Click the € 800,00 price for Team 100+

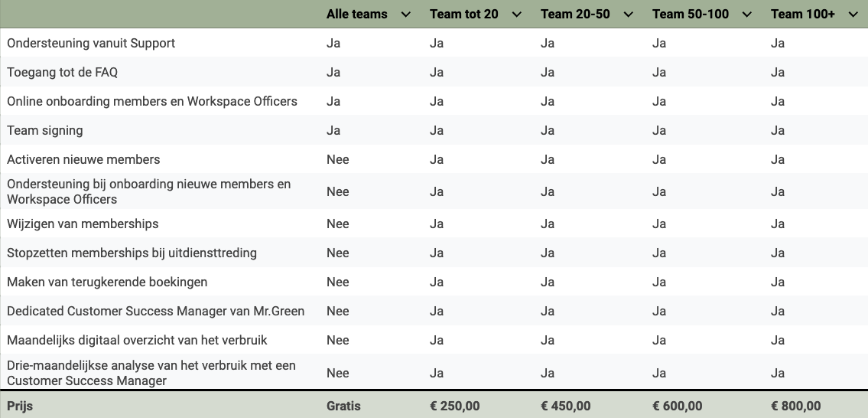pos(795,407)
